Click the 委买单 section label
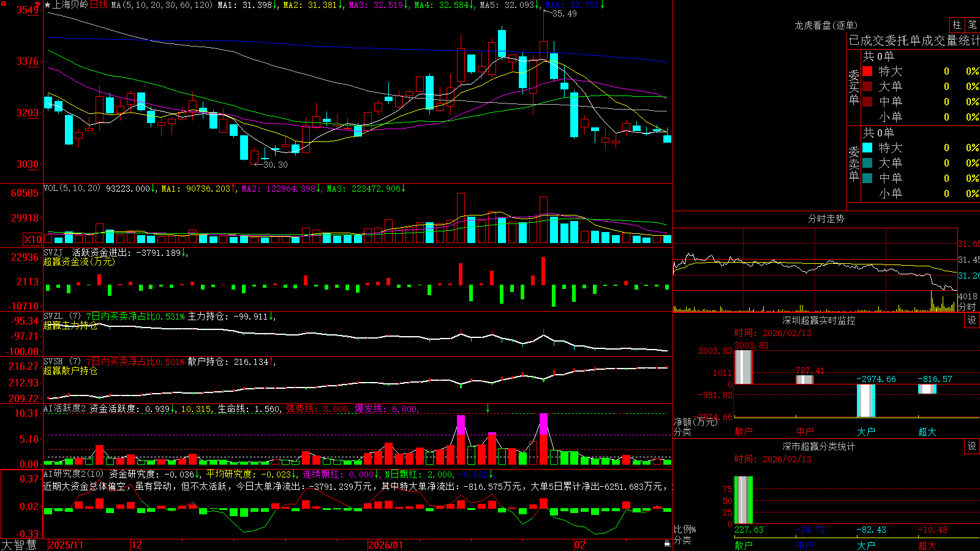 click(x=854, y=88)
